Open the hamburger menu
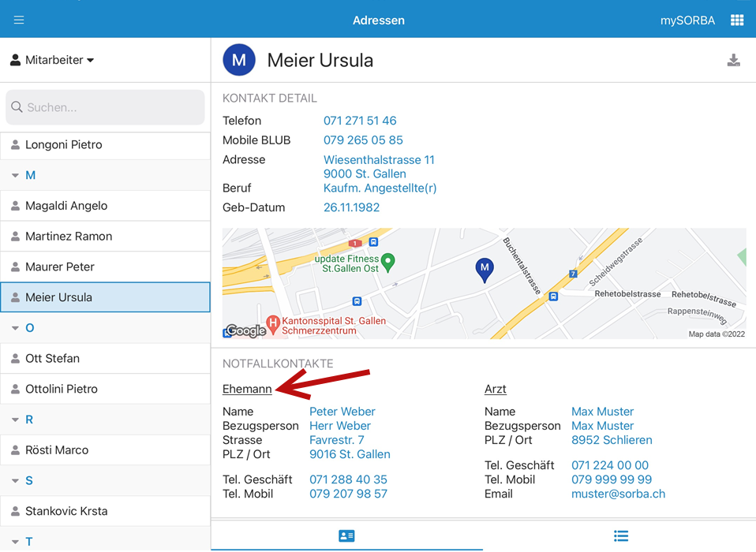This screenshot has width=756, height=552. click(x=19, y=20)
